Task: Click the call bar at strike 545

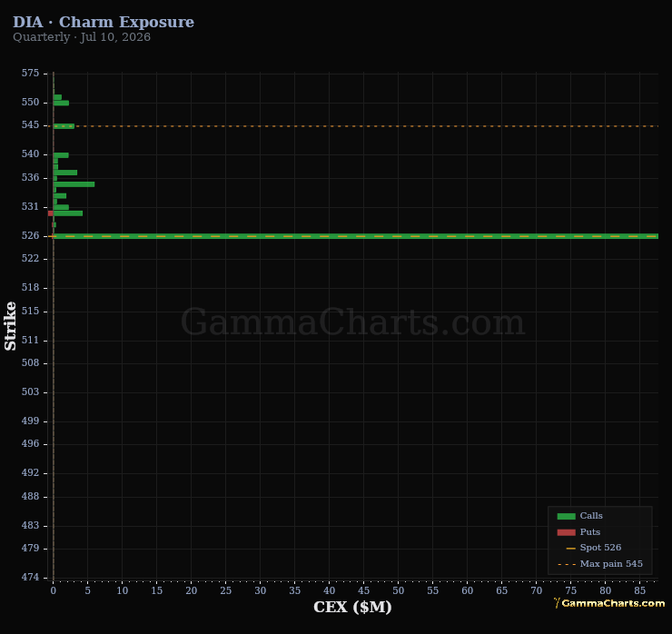Action: coord(64,126)
